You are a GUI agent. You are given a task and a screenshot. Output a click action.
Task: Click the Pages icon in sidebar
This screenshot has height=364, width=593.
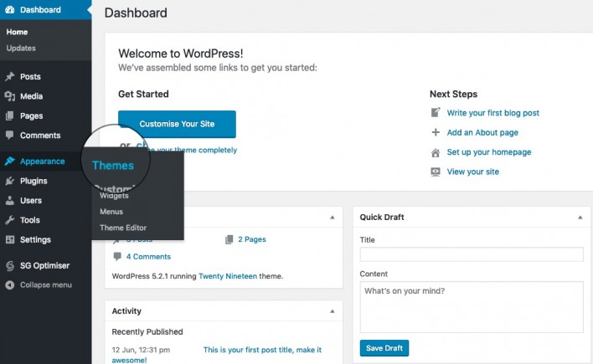point(10,116)
